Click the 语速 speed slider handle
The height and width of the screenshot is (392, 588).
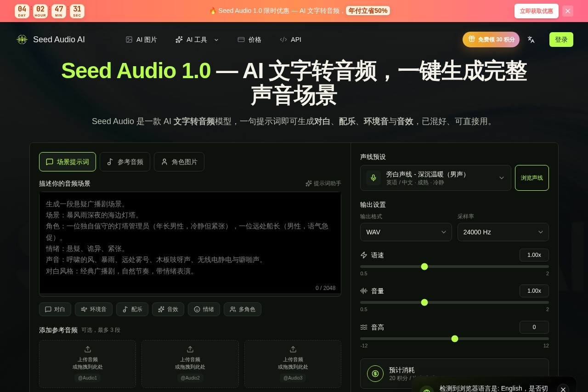coord(424,267)
